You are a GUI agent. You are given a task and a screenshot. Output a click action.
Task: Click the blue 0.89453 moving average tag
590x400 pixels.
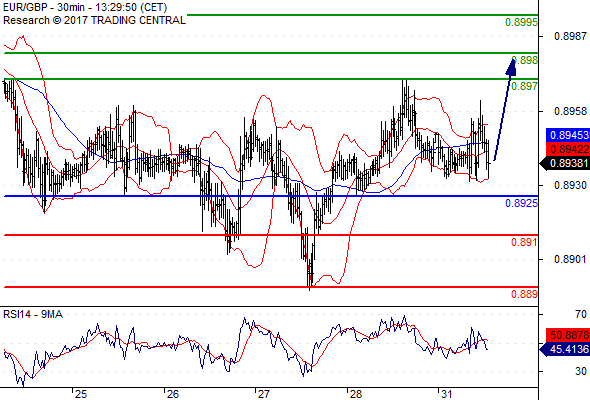(x=568, y=135)
